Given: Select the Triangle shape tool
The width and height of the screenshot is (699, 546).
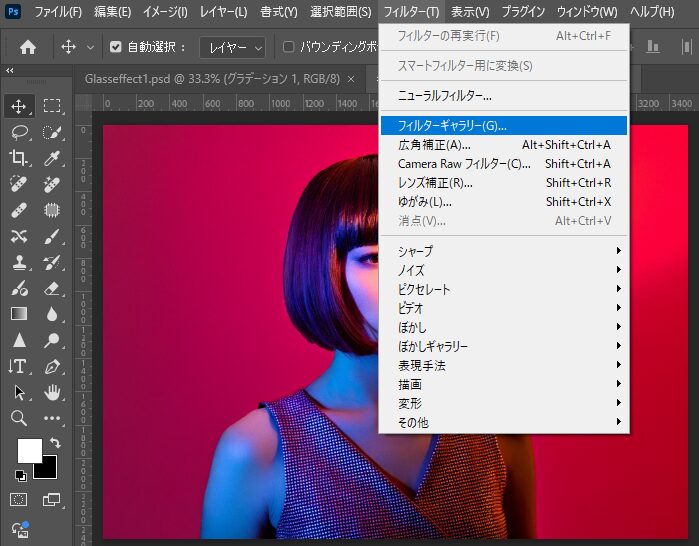Looking at the screenshot, I should coord(19,341).
